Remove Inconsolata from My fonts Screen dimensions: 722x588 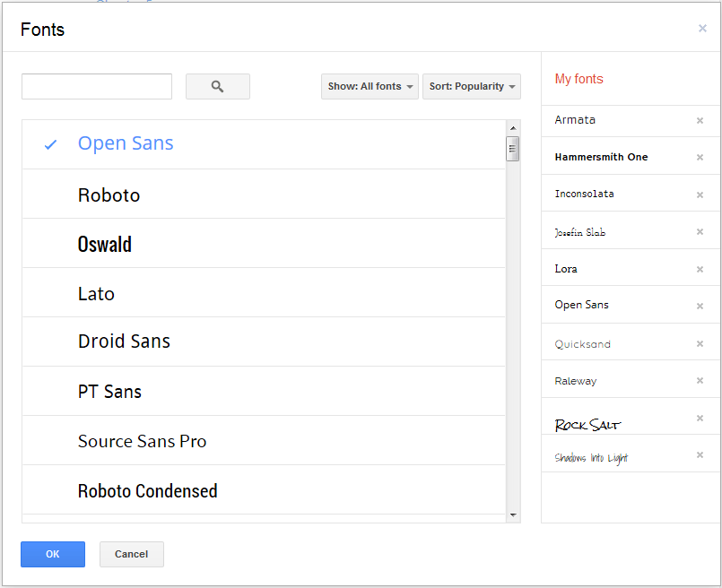700,195
